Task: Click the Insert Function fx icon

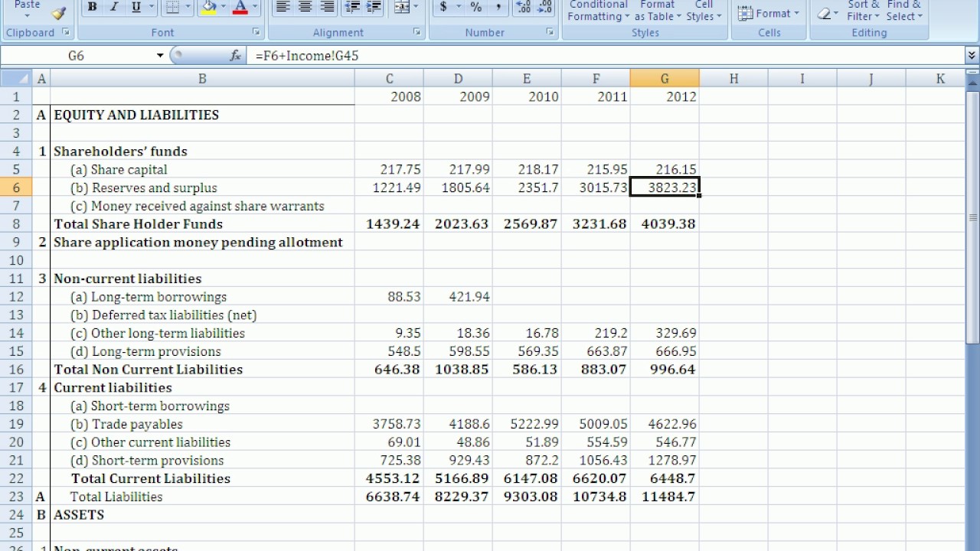Action: [x=235, y=56]
